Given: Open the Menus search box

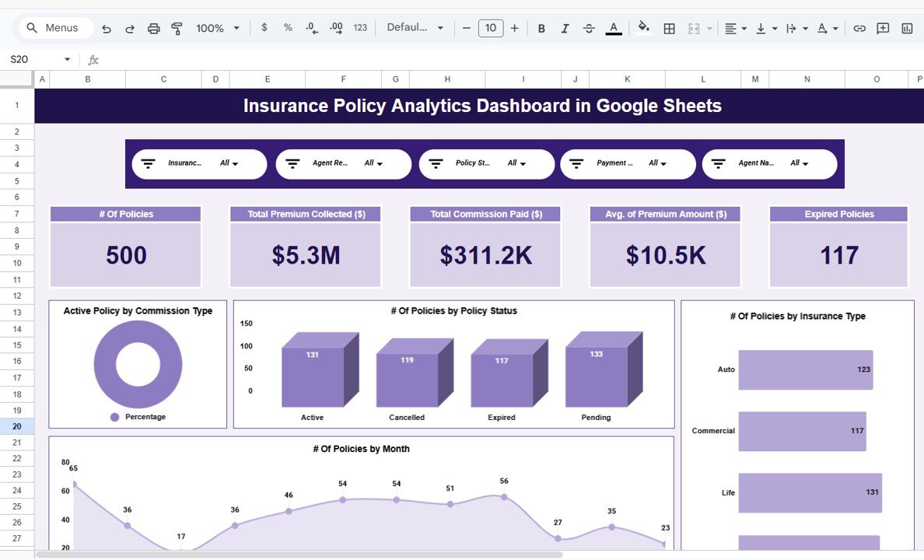Looking at the screenshot, I should [x=54, y=27].
